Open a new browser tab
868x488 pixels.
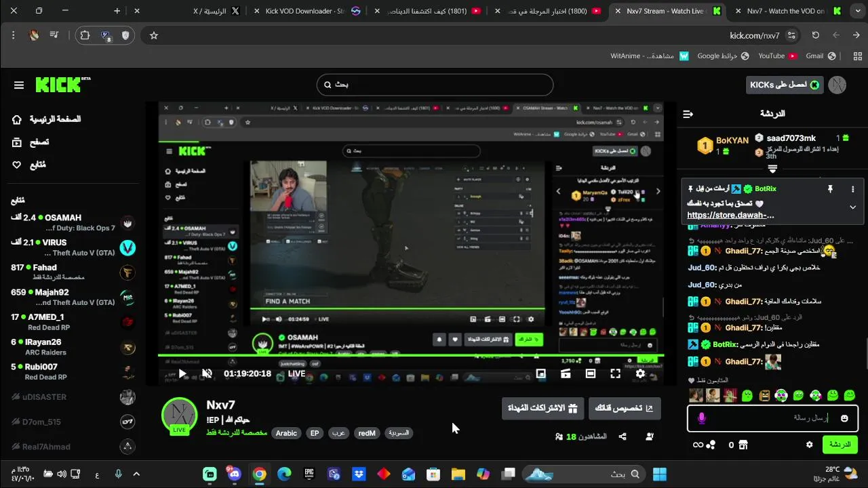[117, 11]
